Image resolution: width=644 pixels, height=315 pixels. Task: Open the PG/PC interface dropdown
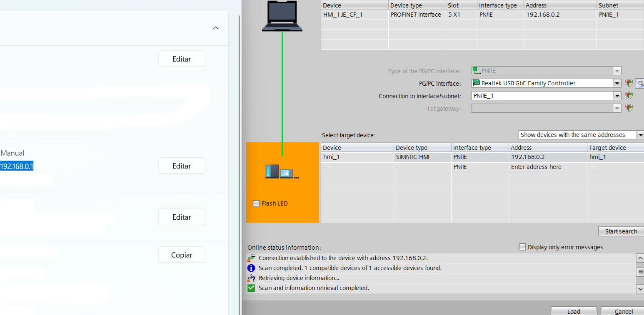(x=617, y=83)
